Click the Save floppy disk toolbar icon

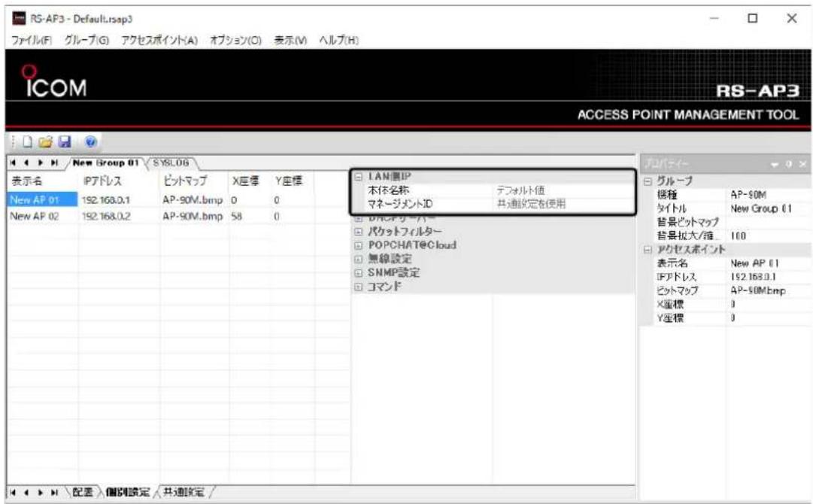[x=65, y=141]
